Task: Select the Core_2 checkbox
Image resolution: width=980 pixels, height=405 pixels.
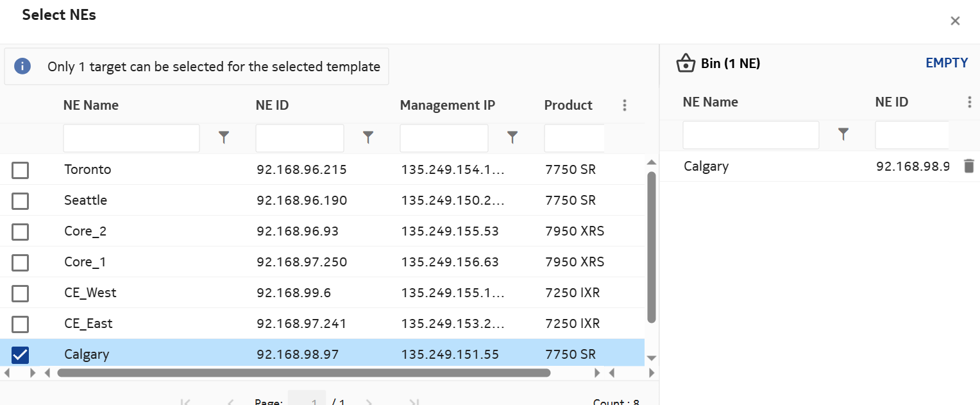Action: click(21, 232)
